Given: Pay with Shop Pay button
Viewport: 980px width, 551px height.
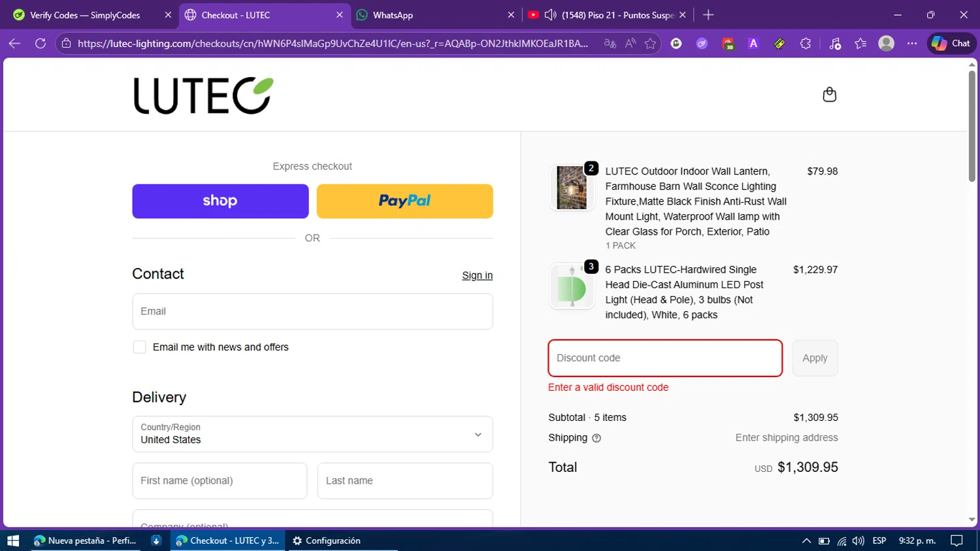Looking at the screenshot, I should (220, 201).
